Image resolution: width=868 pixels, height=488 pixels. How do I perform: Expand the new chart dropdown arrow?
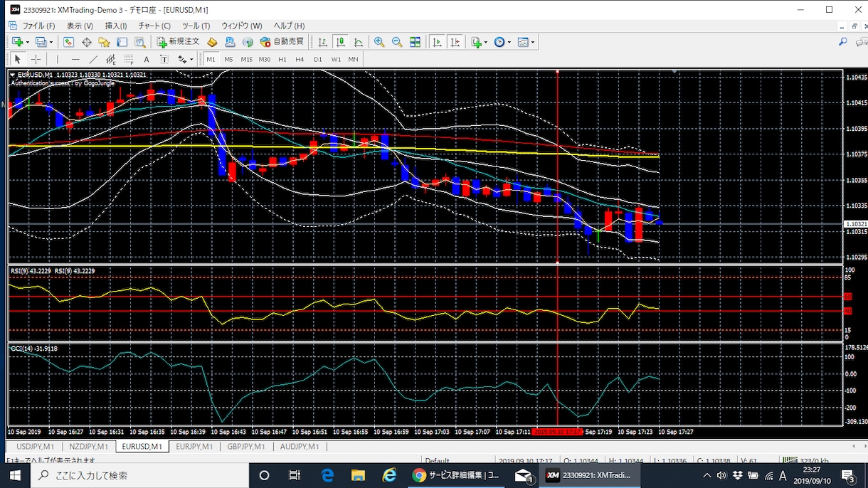pos(28,42)
